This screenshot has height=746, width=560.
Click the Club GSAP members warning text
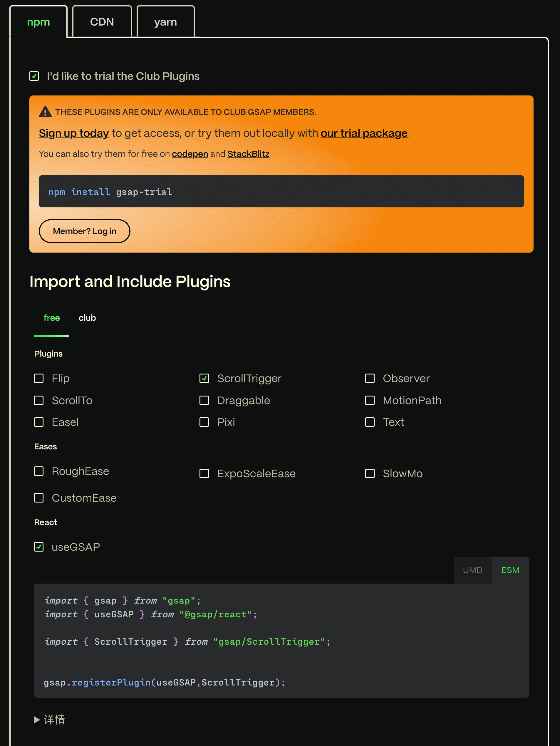186,112
